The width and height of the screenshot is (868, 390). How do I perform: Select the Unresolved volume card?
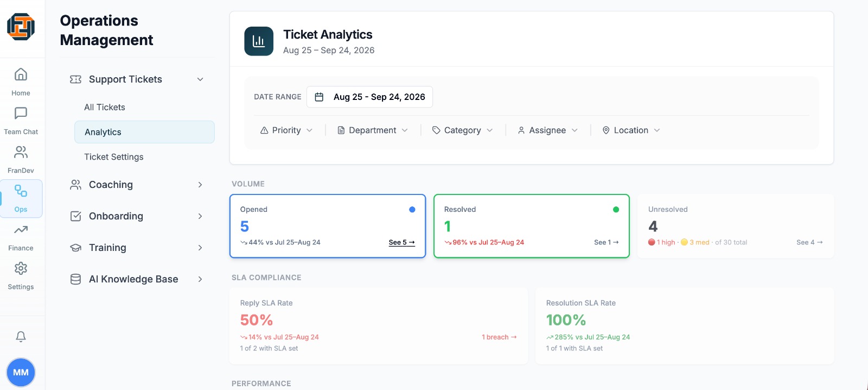(736, 226)
